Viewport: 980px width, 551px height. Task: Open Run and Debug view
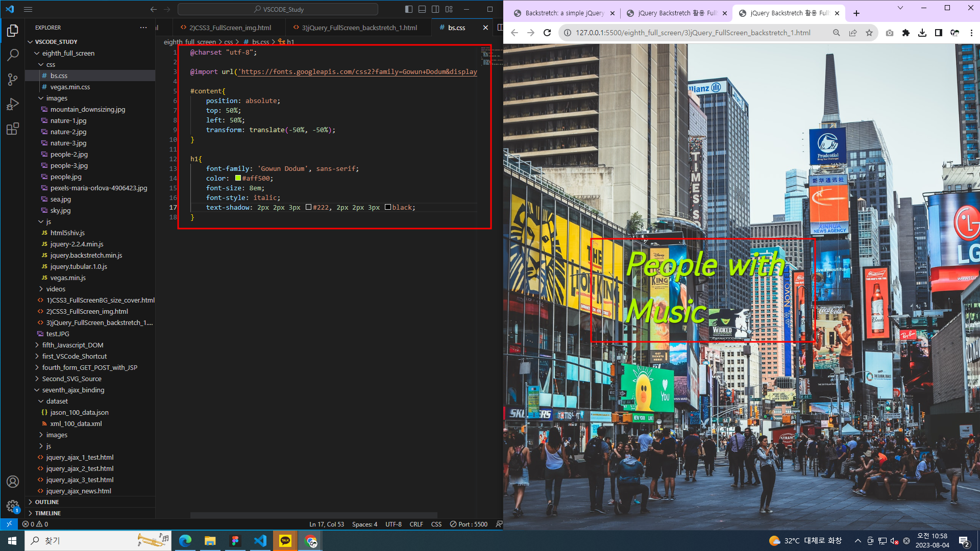[x=13, y=104]
